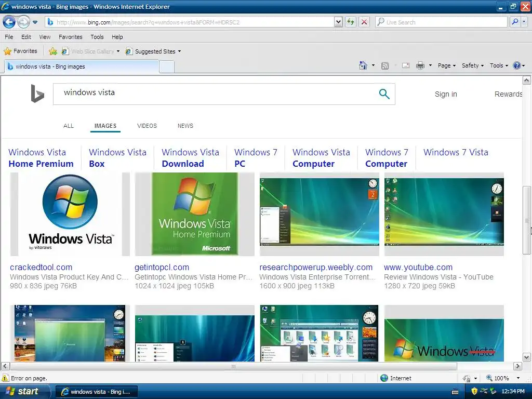Select Windows Vista Computer suggestion
This screenshot has height=399, width=532.
click(x=321, y=158)
